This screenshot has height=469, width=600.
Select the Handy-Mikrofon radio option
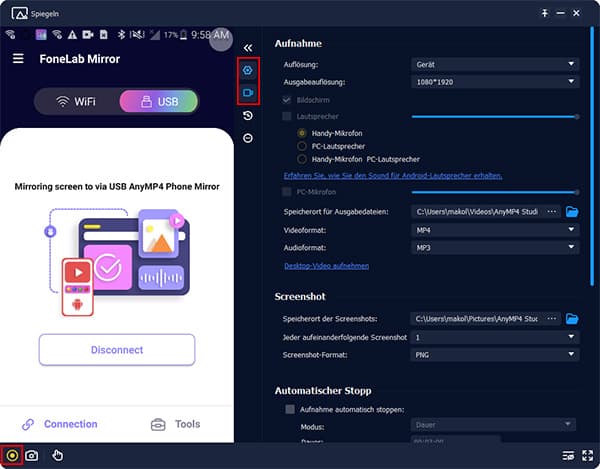tap(302, 133)
